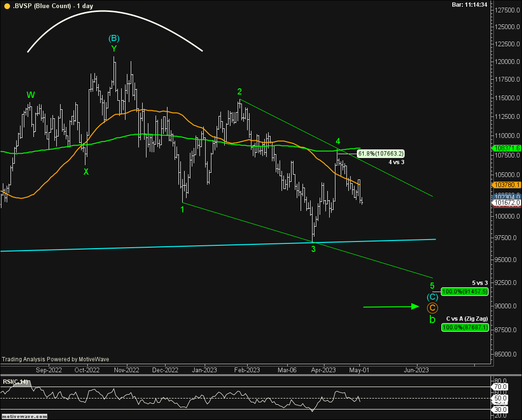Select the '.BVSP (Blue Count) - 1 day' title
Viewport: 522px width, 420px height.
click(53, 6)
